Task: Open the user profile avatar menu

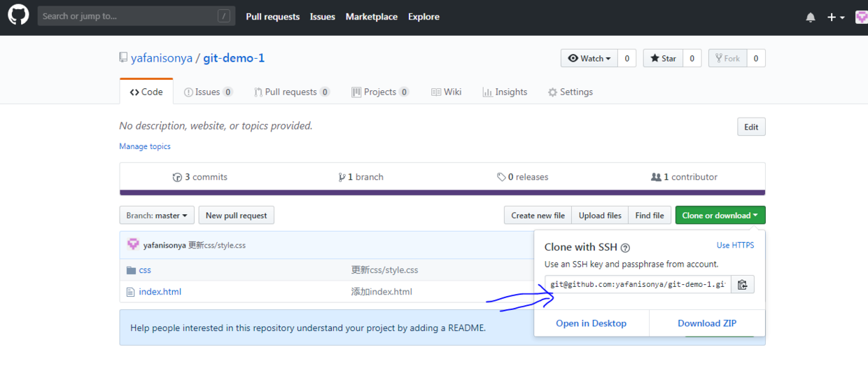Action: pyautogui.click(x=861, y=17)
